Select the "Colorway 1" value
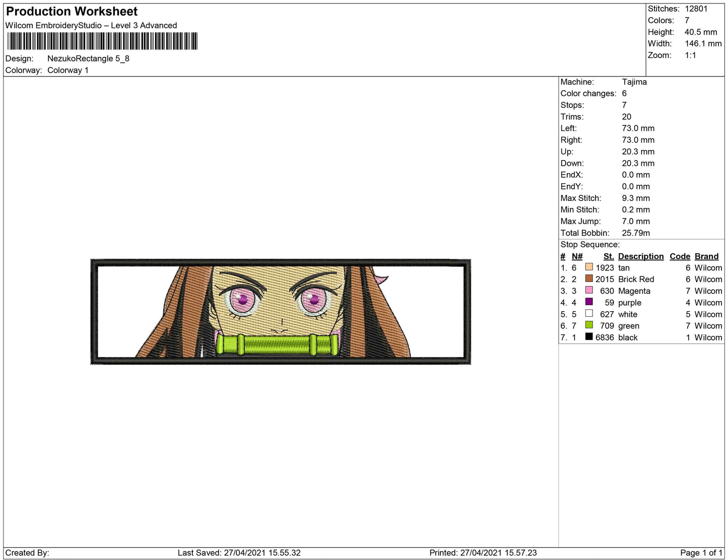Viewport: 728px width, 560px height. pyautogui.click(x=68, y=70)
